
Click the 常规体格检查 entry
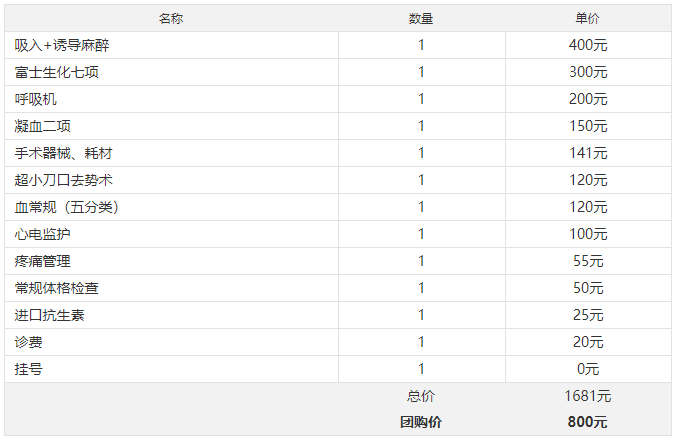[x=57, y=288]
